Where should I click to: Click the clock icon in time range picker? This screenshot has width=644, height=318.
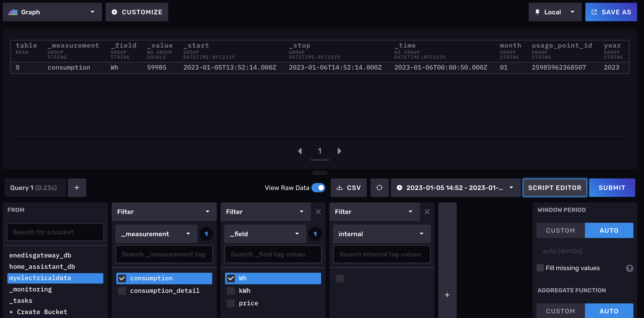400,188
